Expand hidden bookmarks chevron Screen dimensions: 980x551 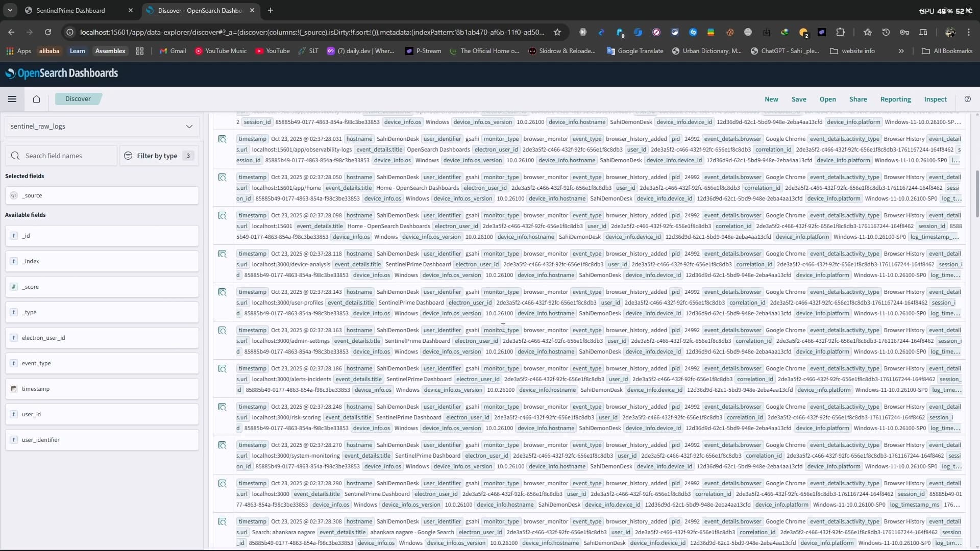pyautogui.click(x=901, y=51)
